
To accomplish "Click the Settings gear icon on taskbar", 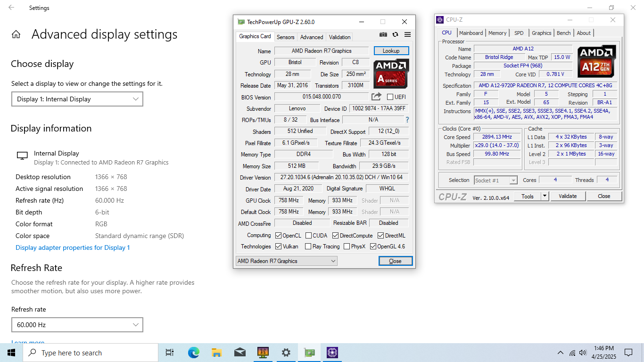I will coord(286,353).
